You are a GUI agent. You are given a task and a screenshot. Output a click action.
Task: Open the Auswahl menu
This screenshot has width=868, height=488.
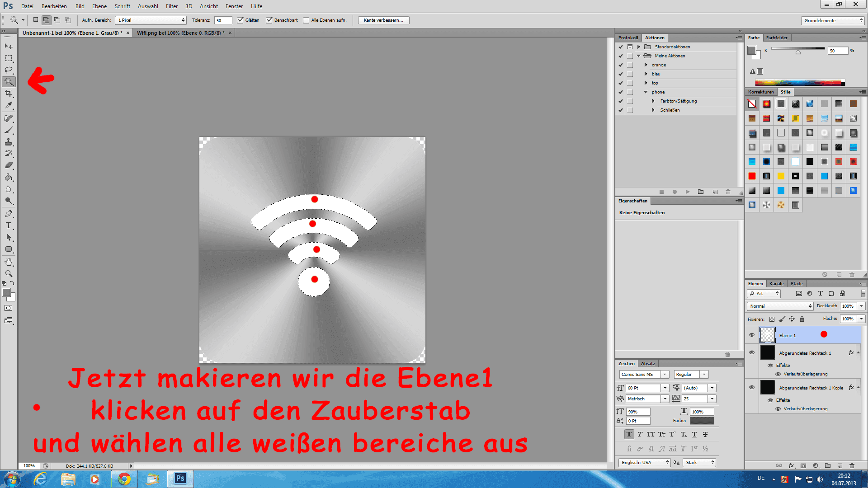(x=148, y=6)
